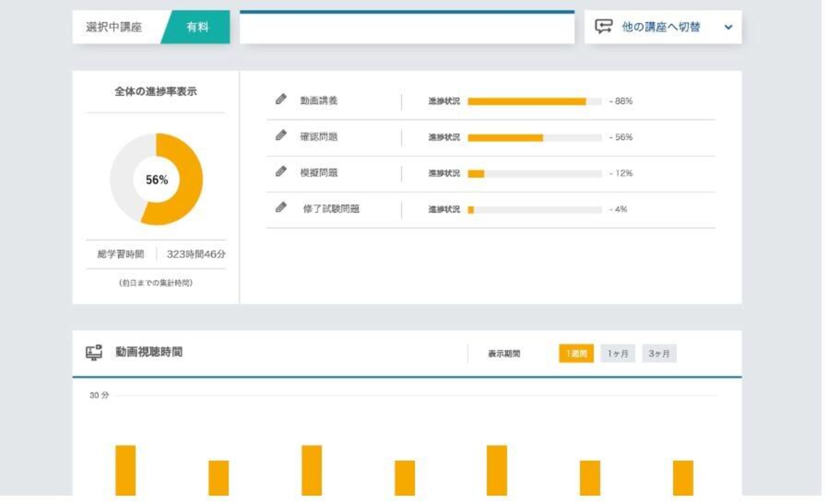Viewport: 828px width, 504px height.
Task: Select the 有料 tab
Action: [x=197, y=27]
